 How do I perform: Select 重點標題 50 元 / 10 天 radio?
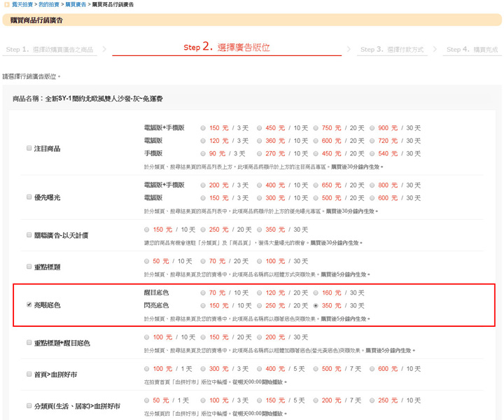pos(147,261)
